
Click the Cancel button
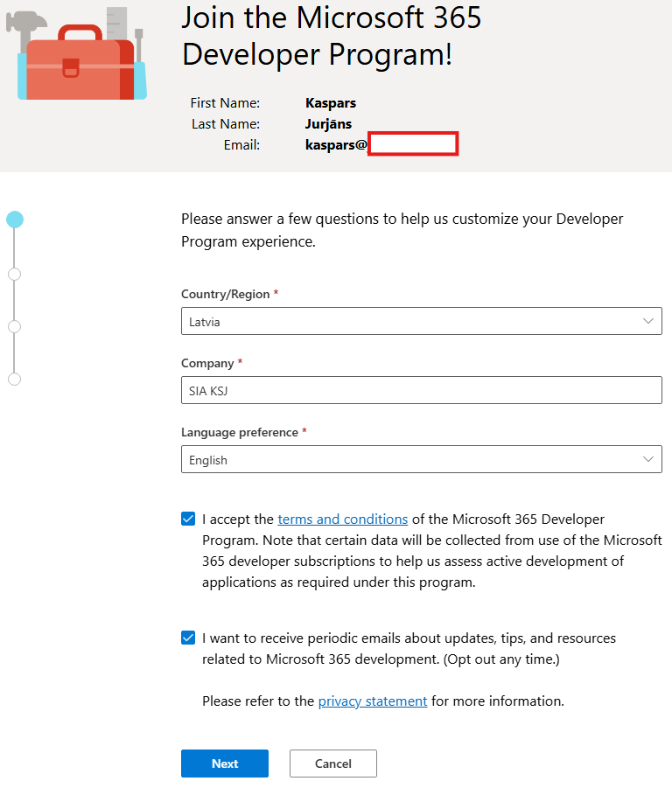pyautogui.click(x=332, y=763)
